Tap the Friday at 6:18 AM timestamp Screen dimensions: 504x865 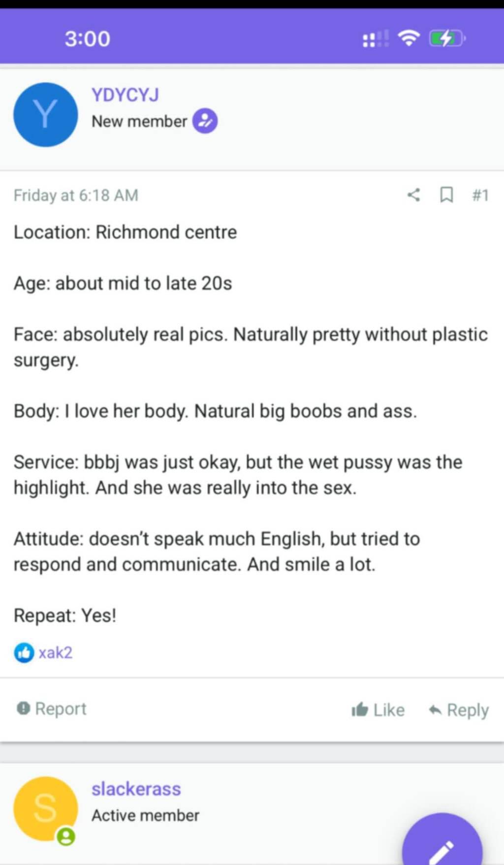pos(76,195)
